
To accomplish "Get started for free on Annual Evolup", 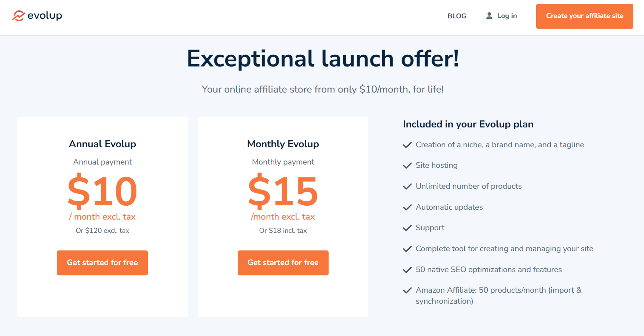I will (x=102, y=263).
